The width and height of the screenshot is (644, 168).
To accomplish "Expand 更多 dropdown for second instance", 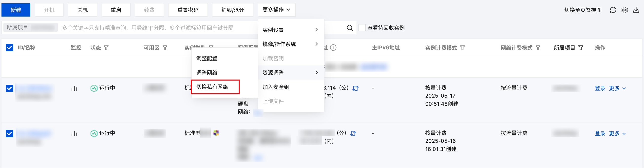I will coord(617,133).
